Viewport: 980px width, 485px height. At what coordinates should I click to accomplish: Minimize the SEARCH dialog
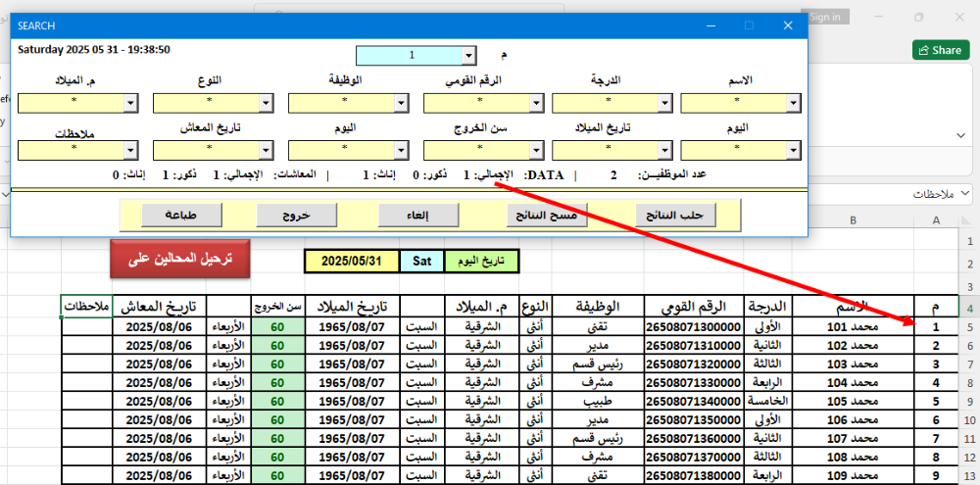[x=710, y=25]
